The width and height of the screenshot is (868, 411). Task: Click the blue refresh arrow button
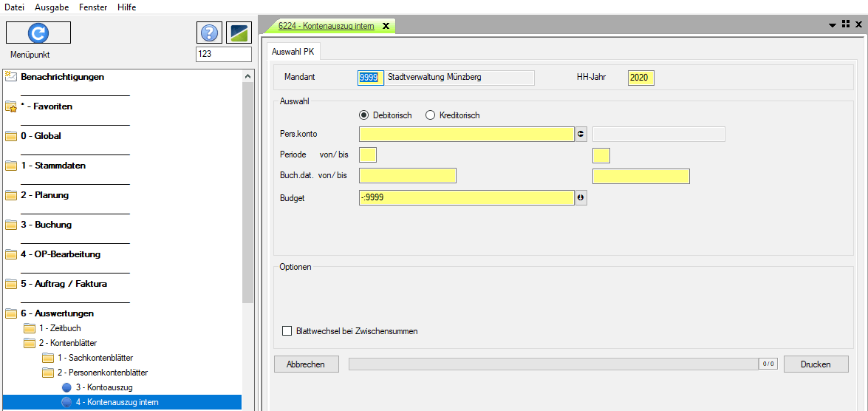(x=38, y=33)
